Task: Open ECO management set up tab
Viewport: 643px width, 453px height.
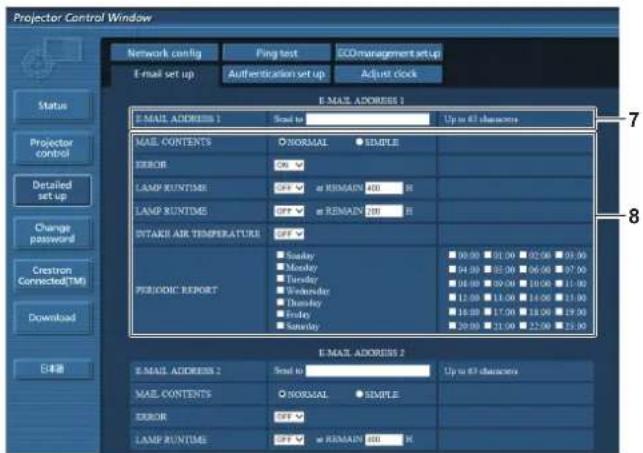Action: click(x=389, y=53)
